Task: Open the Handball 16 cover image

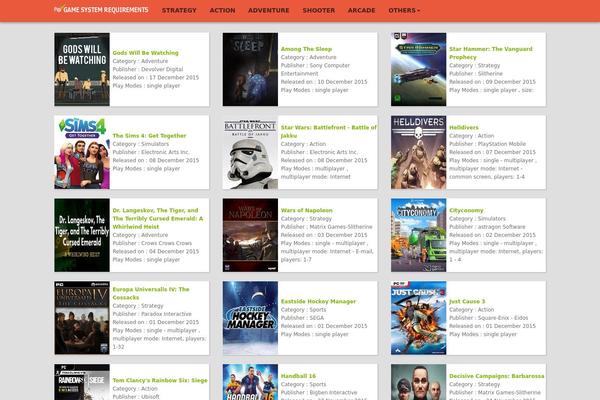Action: click(x=250, y=382)
